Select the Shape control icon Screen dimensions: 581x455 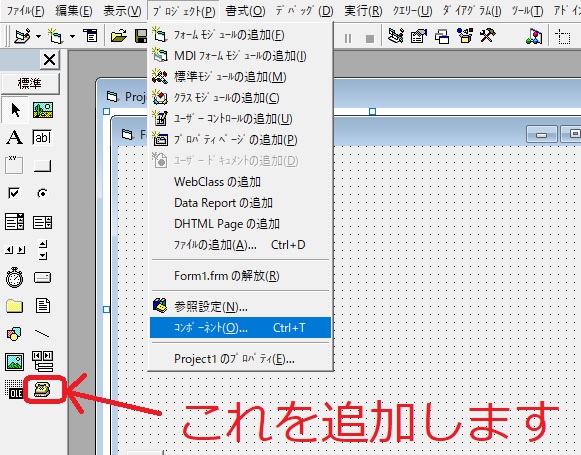14,334
